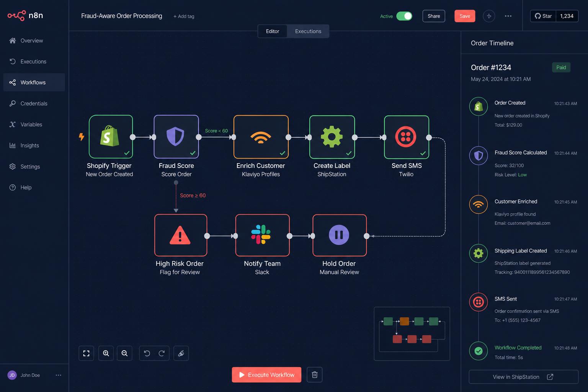This screenshot has height=392, width=588.
Task: Click the tracking number 9400111899561234567890
Action: tap(542, 272)
